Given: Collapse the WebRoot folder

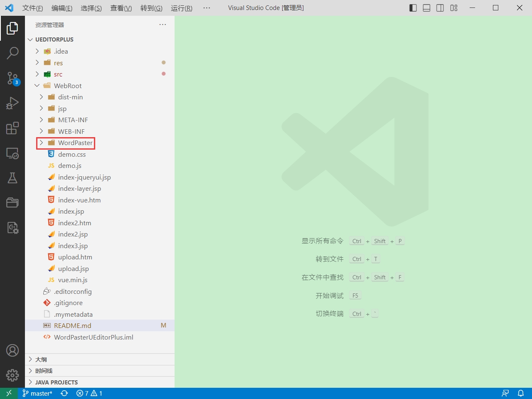Looking at the screenshot, I should [100, 86].
